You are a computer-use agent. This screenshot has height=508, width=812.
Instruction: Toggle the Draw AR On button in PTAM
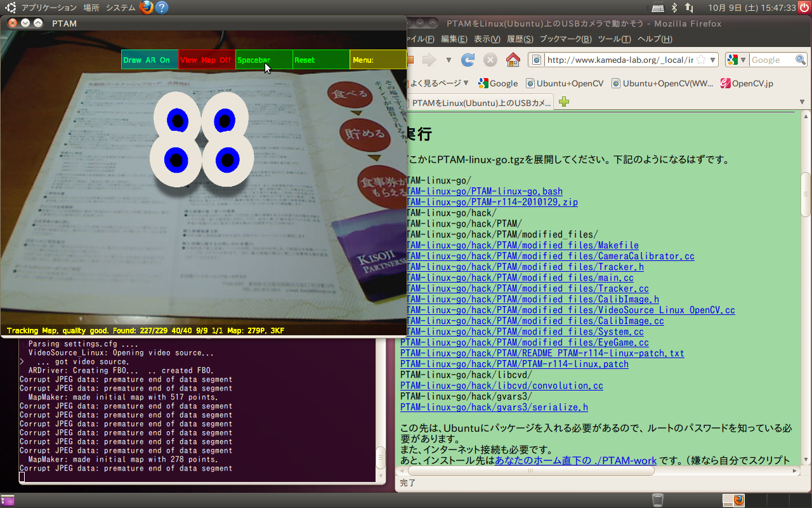tap(150, 60)
